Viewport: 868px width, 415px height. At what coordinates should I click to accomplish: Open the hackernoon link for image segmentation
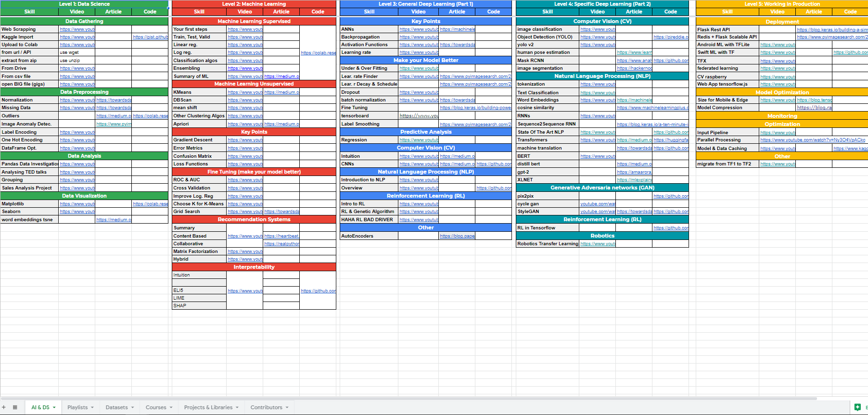634,68
